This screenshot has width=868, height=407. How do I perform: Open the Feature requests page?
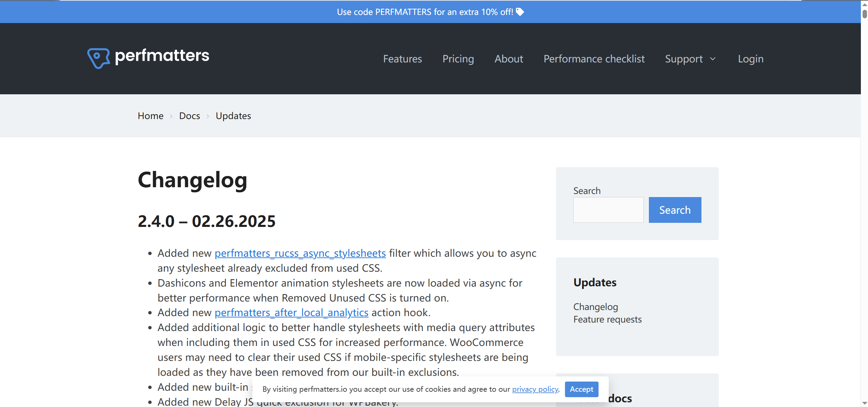[607, 319]
